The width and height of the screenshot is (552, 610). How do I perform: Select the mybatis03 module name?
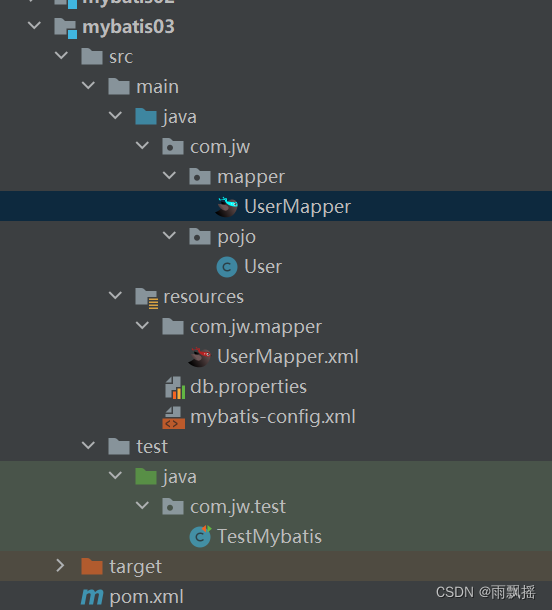coord(128,27)
